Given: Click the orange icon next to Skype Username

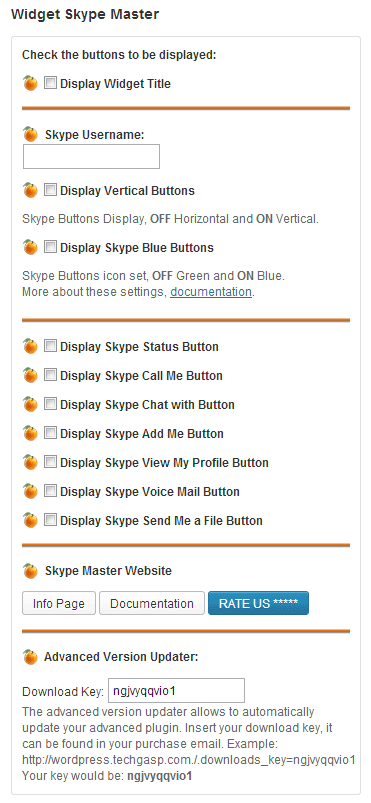Looking at the screenshot, I should [x=31, y=135].
